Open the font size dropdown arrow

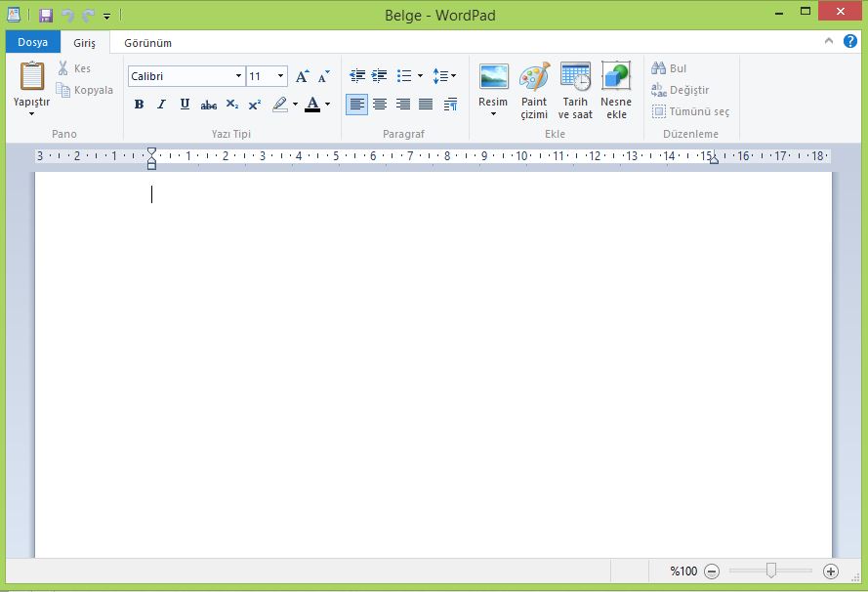[280, 76]
